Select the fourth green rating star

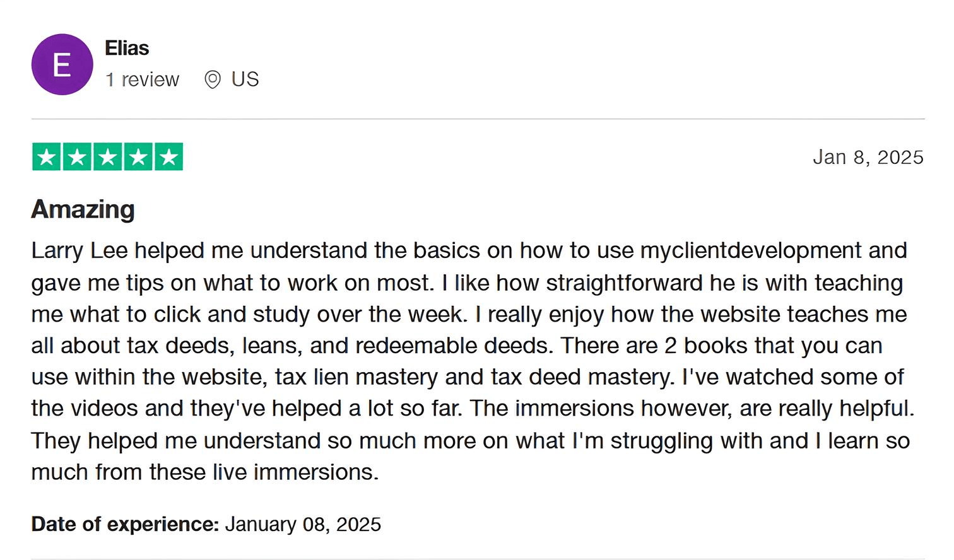pos(138,157)
